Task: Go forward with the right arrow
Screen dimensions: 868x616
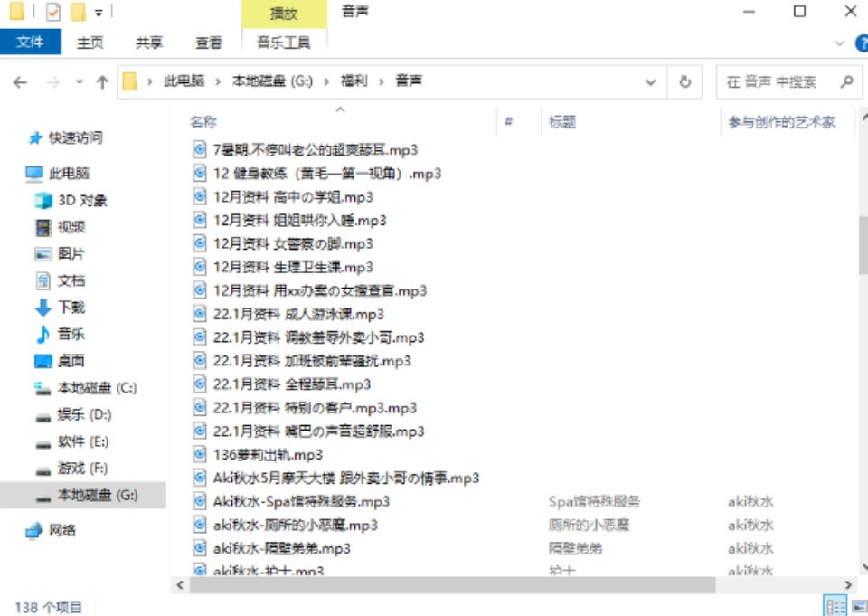Action: tap(53, 82)
